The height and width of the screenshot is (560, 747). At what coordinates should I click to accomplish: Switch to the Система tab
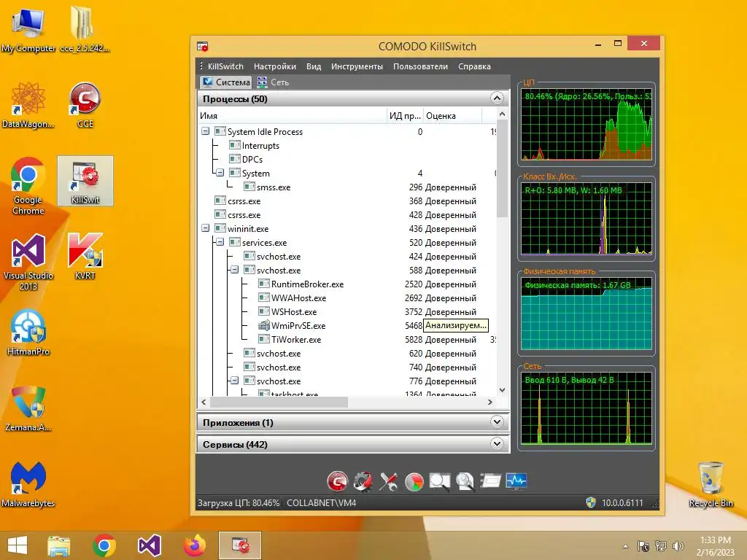226,82
